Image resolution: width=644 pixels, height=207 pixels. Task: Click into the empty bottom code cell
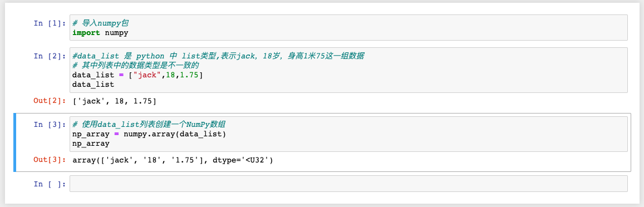click(x=348, y=184)
